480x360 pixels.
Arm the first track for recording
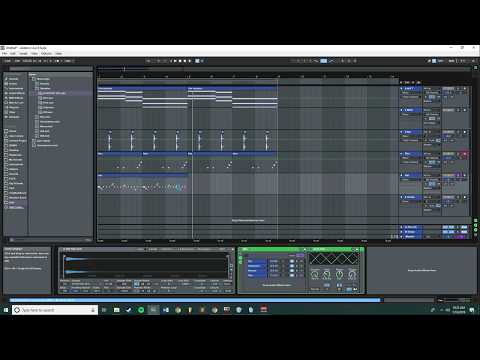pos(464,89)
